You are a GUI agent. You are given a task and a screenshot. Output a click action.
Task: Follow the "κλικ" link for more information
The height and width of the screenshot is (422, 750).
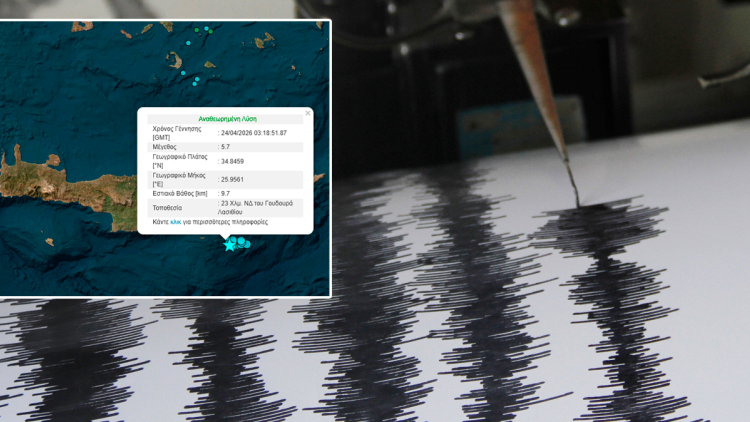tap(175, 222)
